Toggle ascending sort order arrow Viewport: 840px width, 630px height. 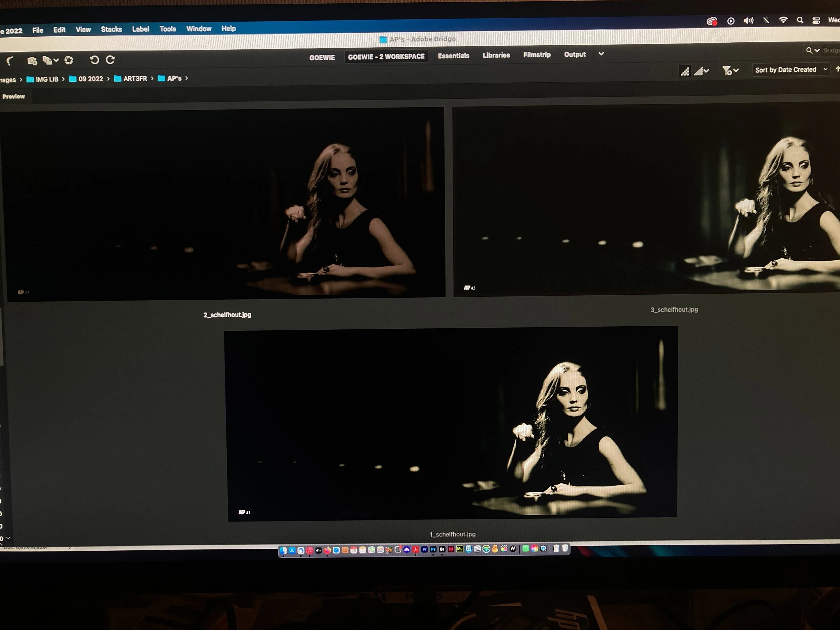point(837,69)
